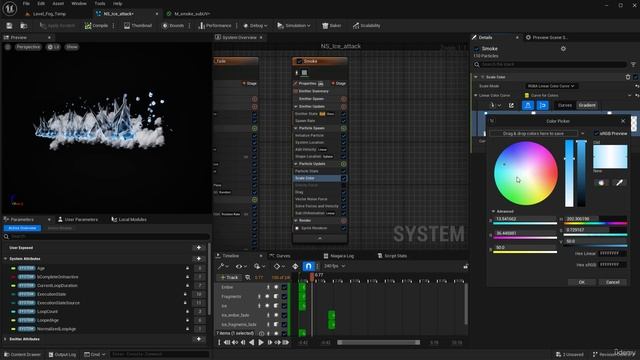Click the Active Overview filter button
This screenshot has width=640, height=360.
(x=22, y=228)
